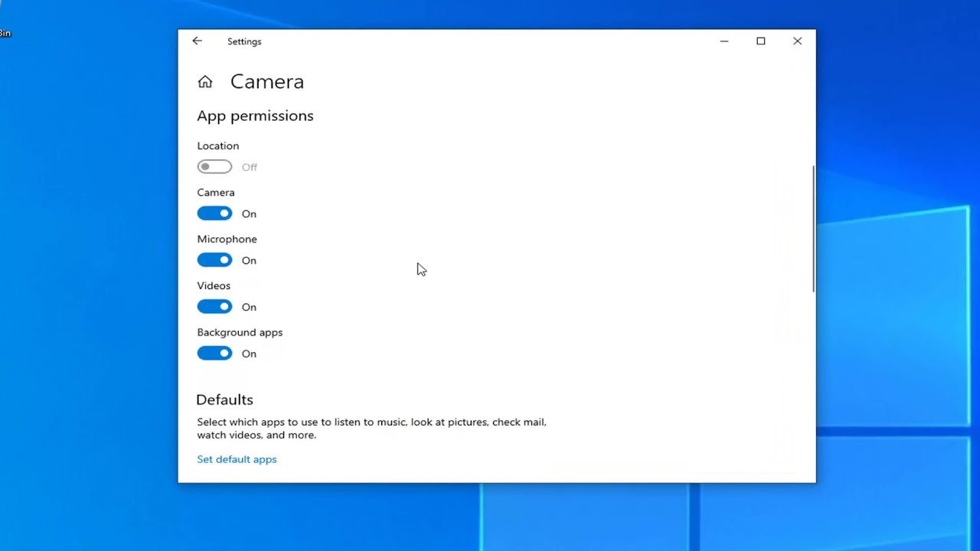This screenshot has height=551, width=980.
Task: Minimize the Settings window
Action: 724,41
